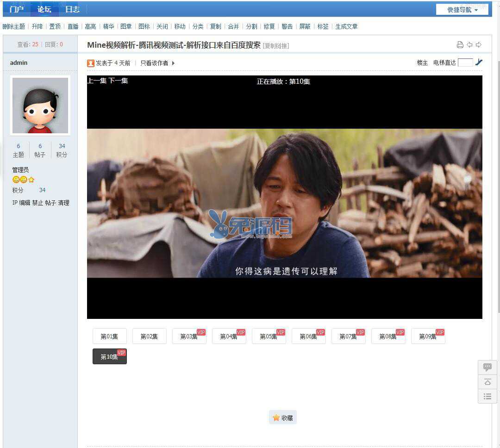Click the gold star rank icon under 管理员
500x448 pixels.
[x=31, y=180]
